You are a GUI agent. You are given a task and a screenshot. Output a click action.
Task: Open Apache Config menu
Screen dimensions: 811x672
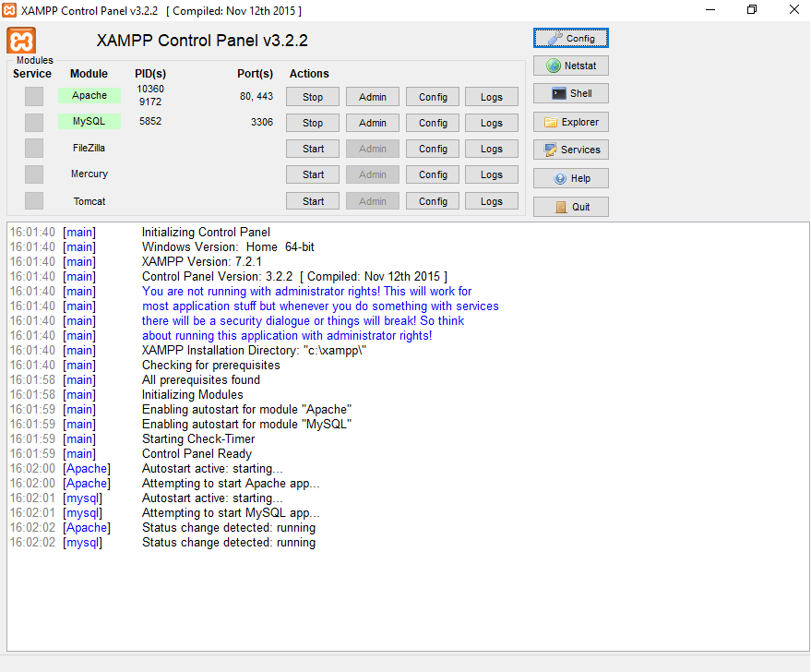tap(433, 97)
